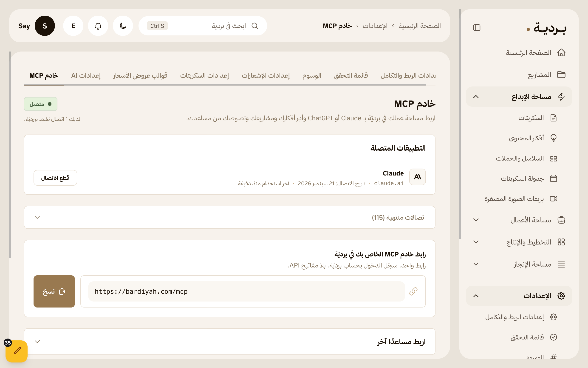This screenshot has height=368, width=588.
Task: Expand اتصالات منتهية (115) panel
Action: [x=230, y=217]
